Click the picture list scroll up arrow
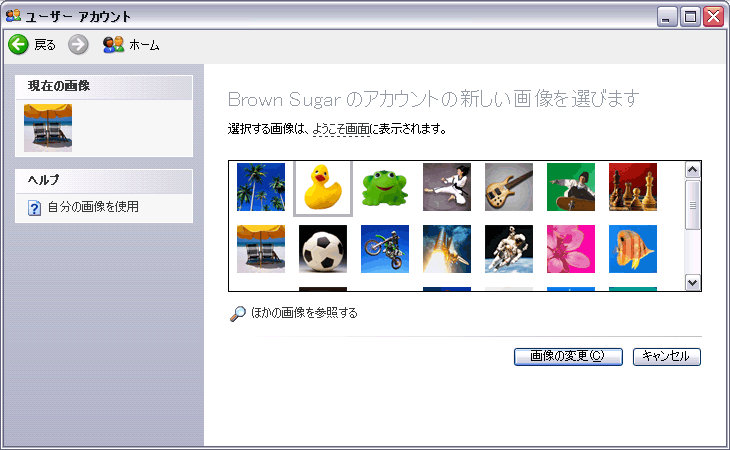Image resolution: width=730 pixels, height=450 pixels. point(692,170)
